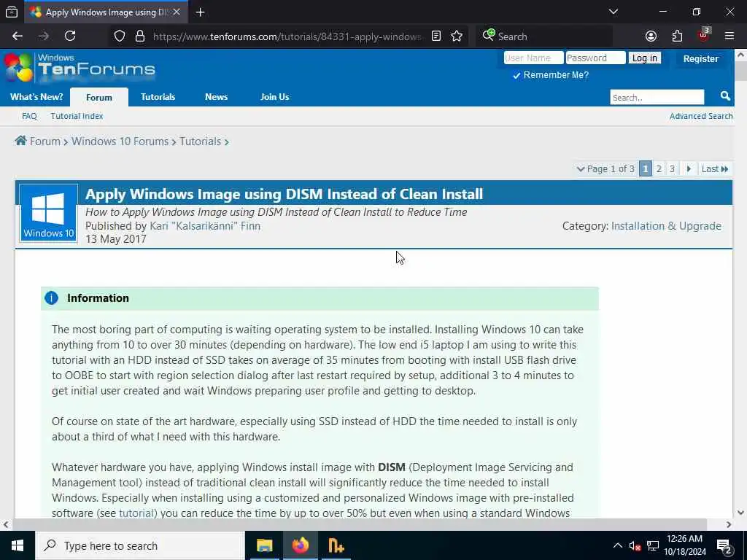
Task: Bookmark this page with the star icon
Action: 457,36
